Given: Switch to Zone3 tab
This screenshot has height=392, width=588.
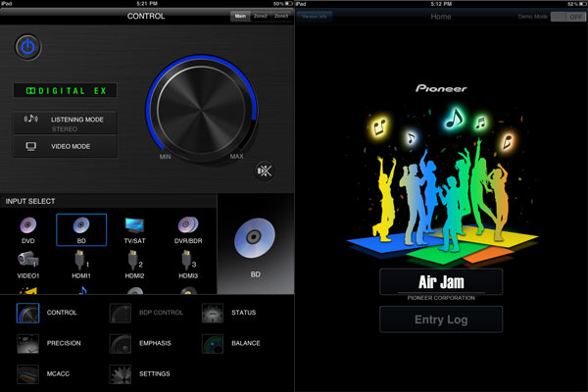Looking at the screenshot, I should pyautogui.click(x=281, y=16).
